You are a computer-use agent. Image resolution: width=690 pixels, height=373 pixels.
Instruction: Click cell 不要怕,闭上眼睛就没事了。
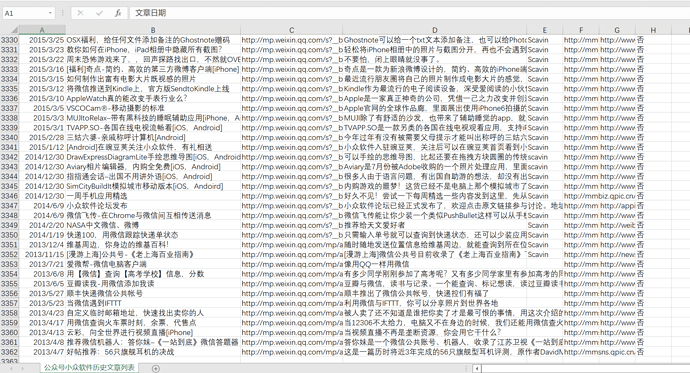pyautogui.click(x=434, y=59)
